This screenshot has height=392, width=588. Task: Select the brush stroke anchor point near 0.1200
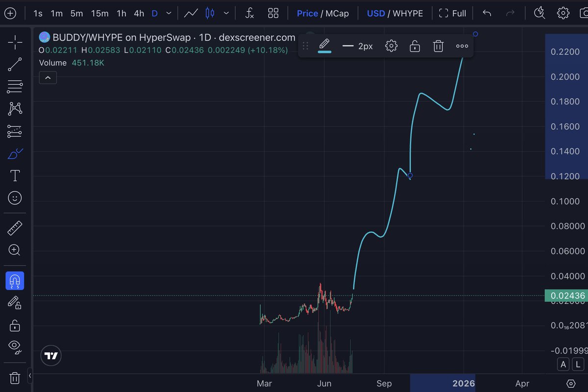pyautogui.click(x=410, y=175)
